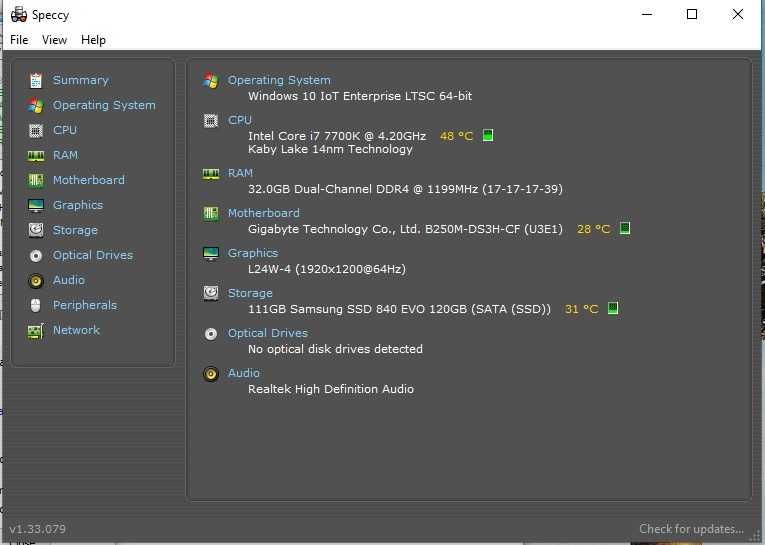Click green CPU temperature indicator icon
Screen dimensions: 765x545
(488, 135)
